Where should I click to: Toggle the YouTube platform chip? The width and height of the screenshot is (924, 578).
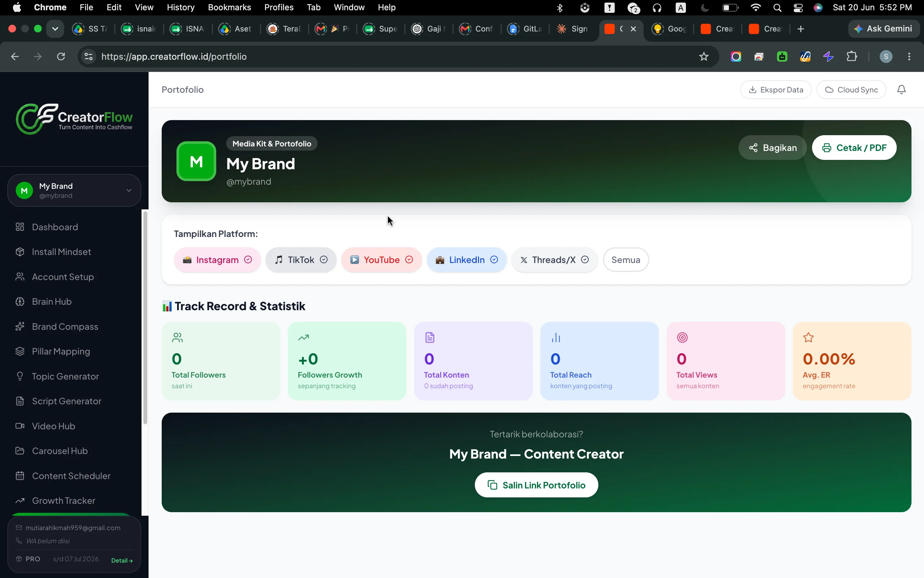pyautogui.click(x=381, y=260)
